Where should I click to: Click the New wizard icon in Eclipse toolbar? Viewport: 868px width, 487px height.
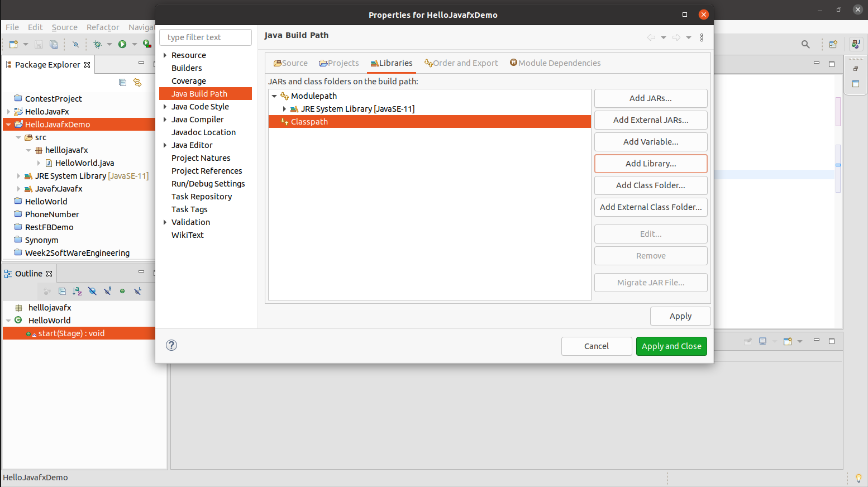[13, 44]
